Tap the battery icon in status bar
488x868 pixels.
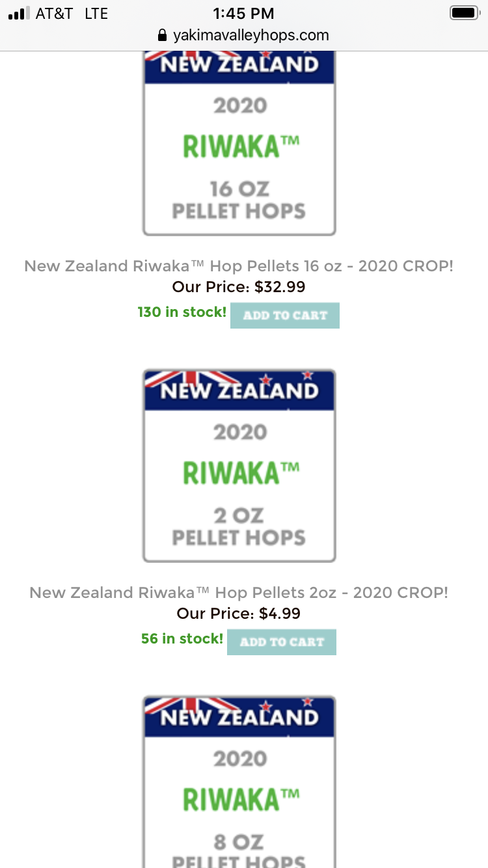(464, 13)
